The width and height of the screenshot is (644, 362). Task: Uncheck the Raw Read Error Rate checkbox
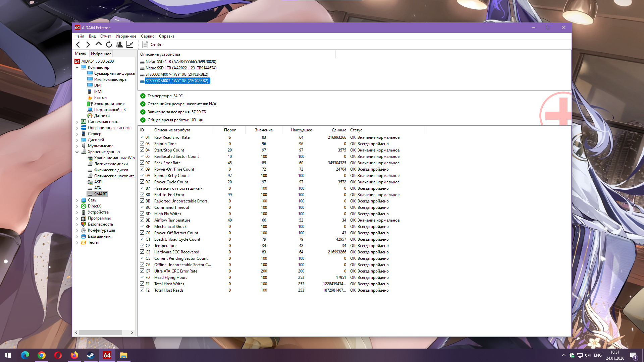[x=142, y=137]
